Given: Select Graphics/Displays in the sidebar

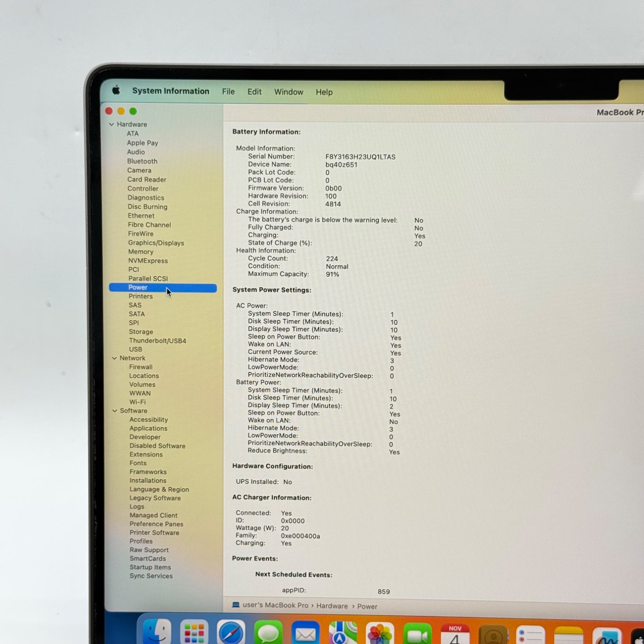Looking at the screenshot, I should pos(156,243).
